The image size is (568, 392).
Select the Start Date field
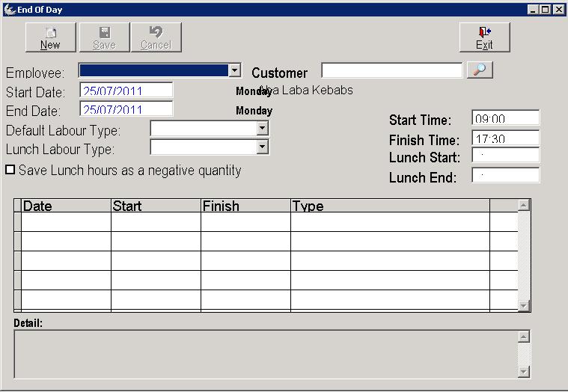(126, 91)
